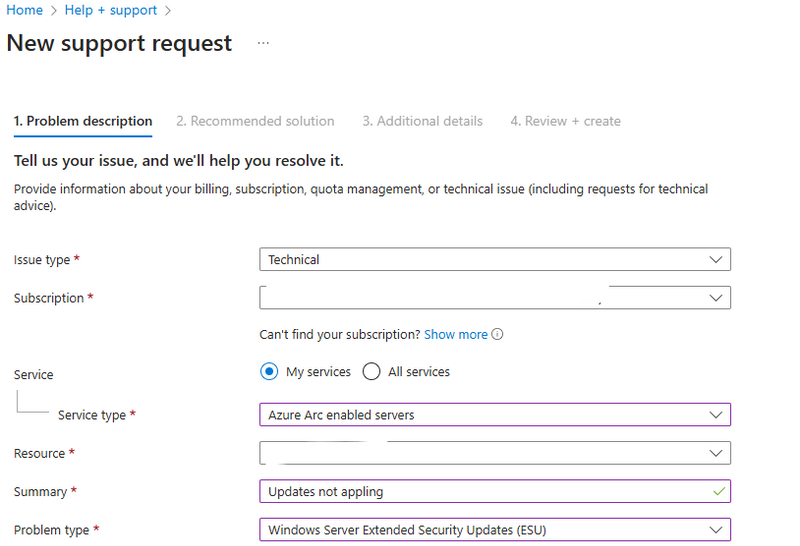Select the All services radio button
The image size is (800, 546).
372,372
